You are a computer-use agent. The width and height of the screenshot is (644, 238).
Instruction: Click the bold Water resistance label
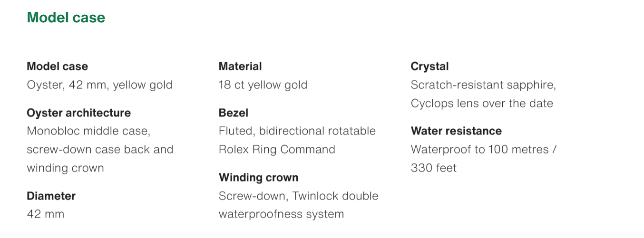[x=456, y=131]
